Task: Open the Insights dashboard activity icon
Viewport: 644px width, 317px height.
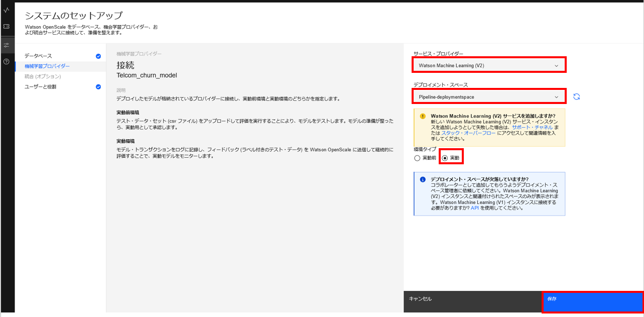Action: (x=6, y=10)
